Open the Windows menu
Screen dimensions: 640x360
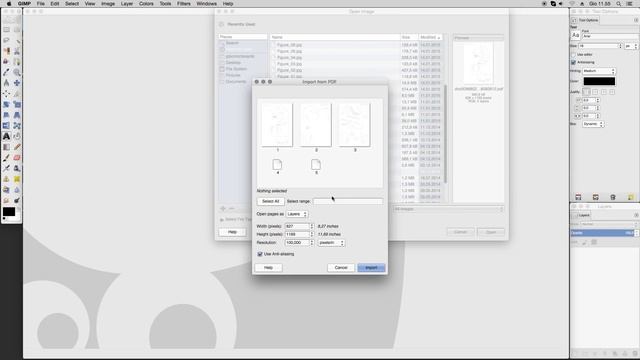[207, 4]
